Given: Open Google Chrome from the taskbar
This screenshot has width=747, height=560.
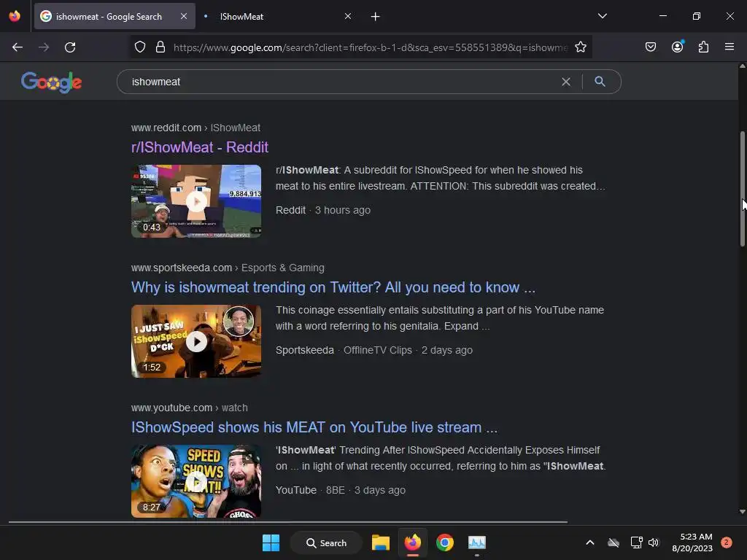Looking at the screenshot, I should click(444, 542).
